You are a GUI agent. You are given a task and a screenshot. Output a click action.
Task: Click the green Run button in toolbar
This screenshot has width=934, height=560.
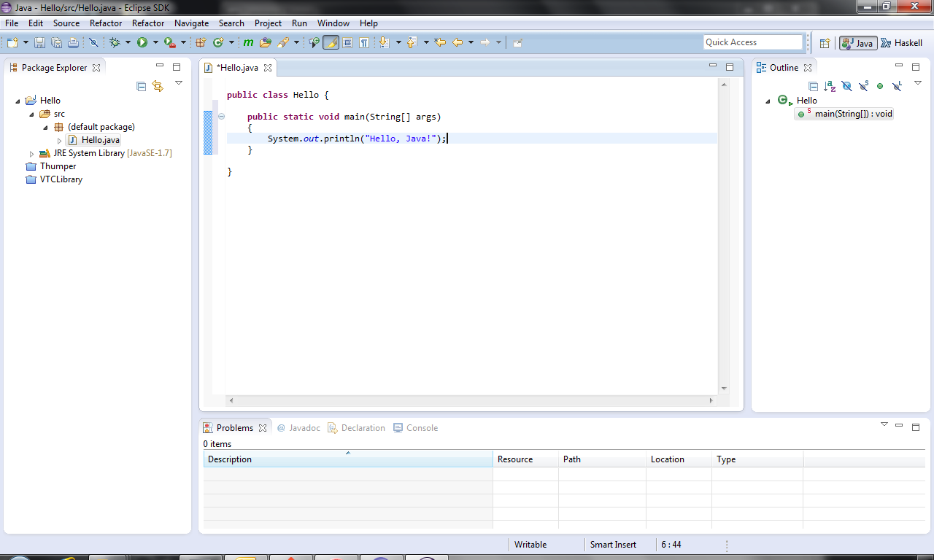pos(142,43)
